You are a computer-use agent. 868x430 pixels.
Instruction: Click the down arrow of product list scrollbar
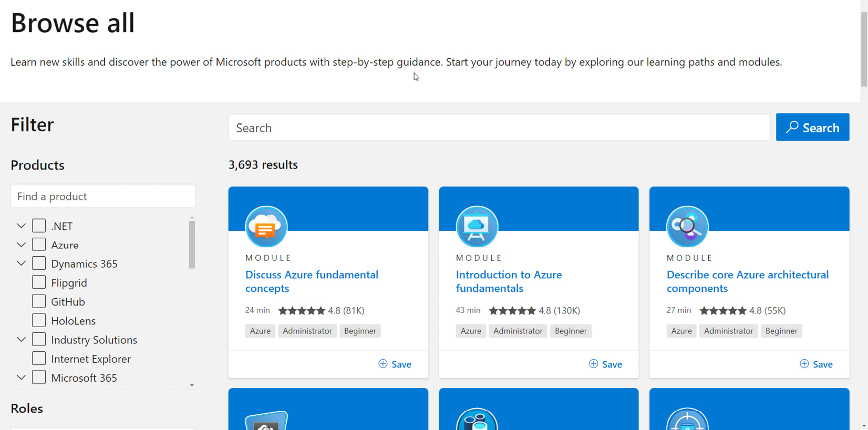coord(192,385)
